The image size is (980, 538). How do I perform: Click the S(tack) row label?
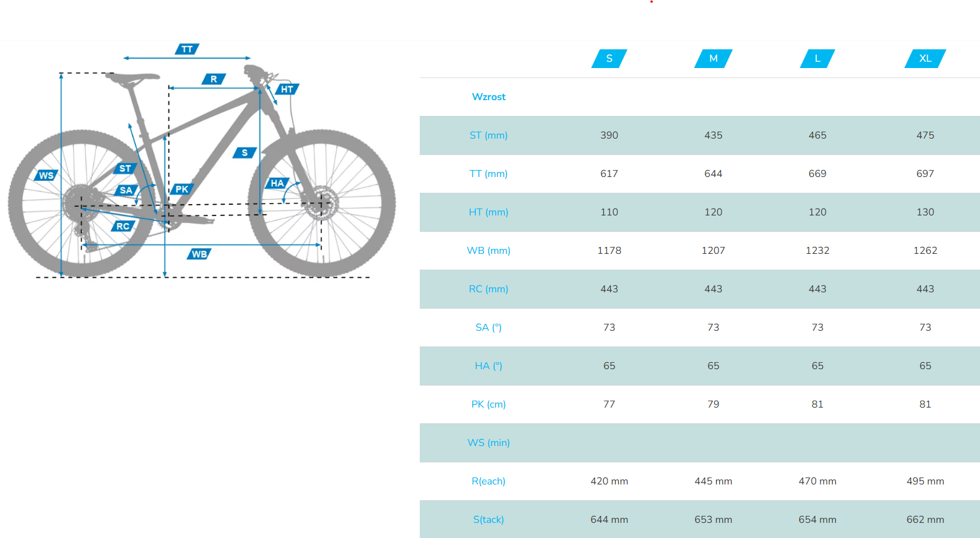[488, 520]
